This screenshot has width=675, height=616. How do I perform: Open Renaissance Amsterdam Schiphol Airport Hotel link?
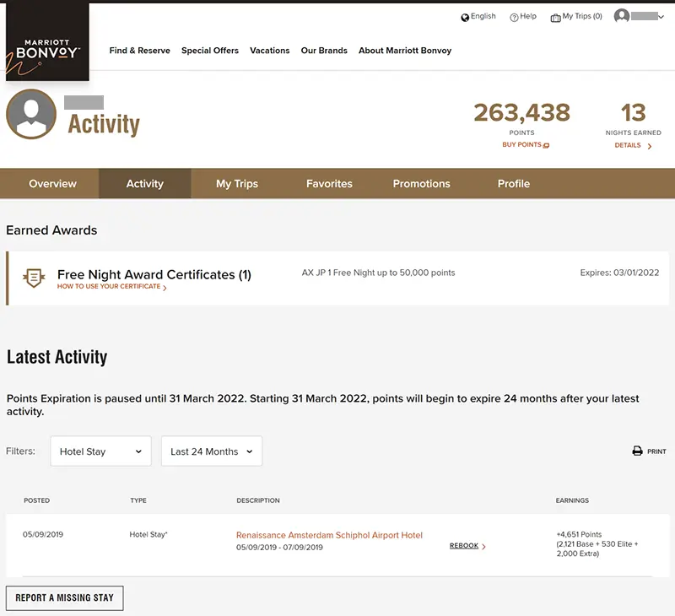point(329,535)
